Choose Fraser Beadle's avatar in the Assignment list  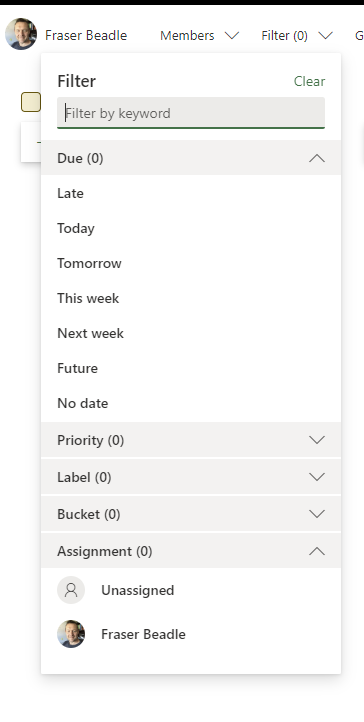tap(71, 634)
